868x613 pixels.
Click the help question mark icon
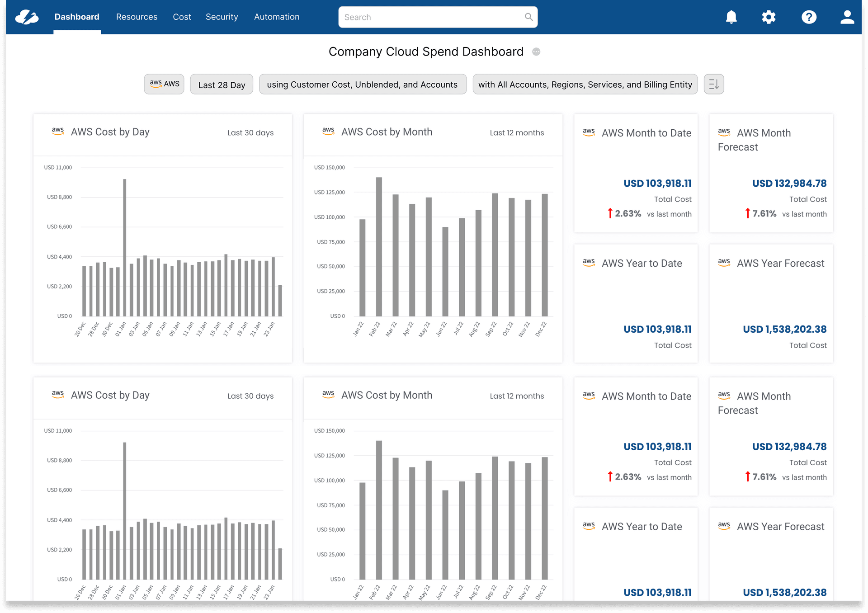809,17
